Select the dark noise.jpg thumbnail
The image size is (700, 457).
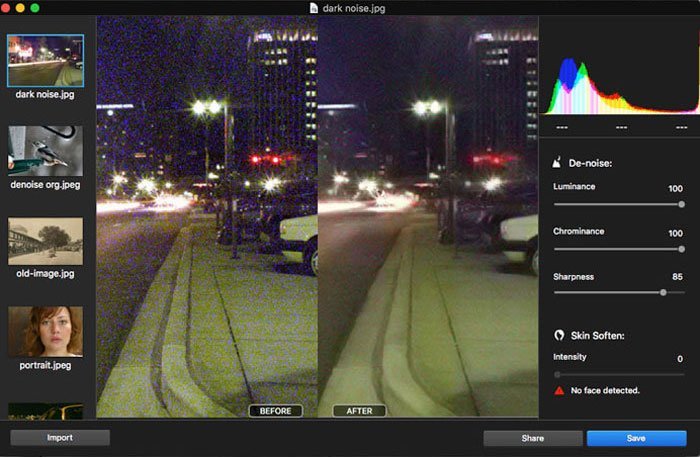click(x=46, y=61)
